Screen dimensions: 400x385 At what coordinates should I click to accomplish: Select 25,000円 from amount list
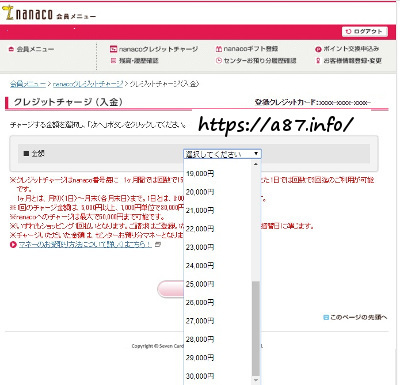click(x=200, y=284)
